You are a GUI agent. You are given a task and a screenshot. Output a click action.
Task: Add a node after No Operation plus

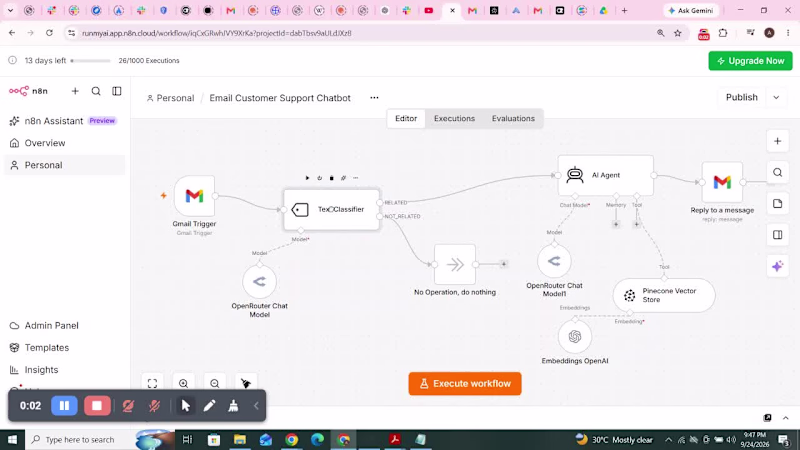point(504,264)
